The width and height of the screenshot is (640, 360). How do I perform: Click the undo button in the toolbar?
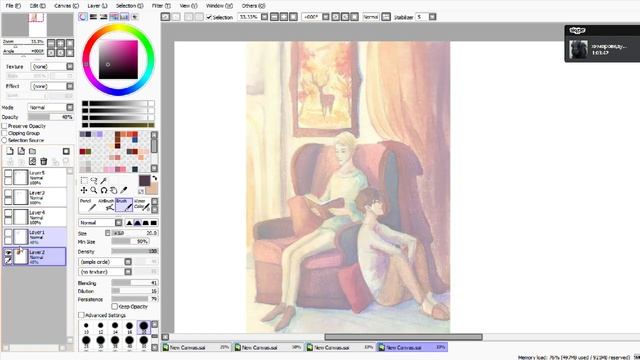[x=165, y=17]
